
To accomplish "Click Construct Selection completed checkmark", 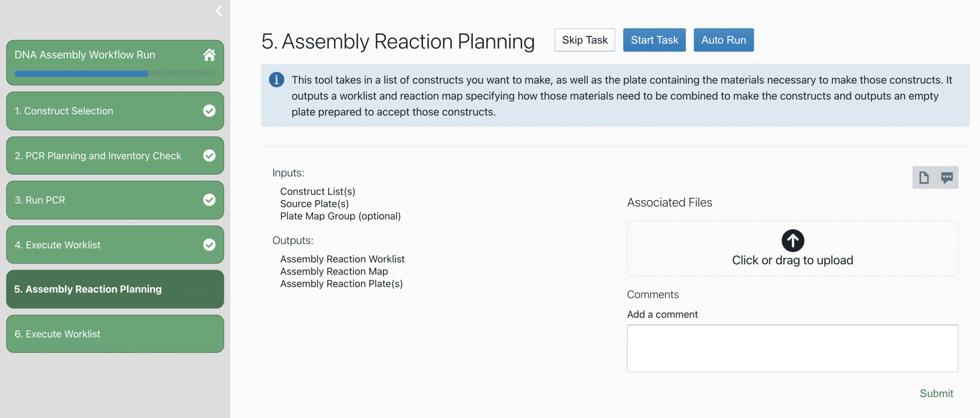I will click(209, 111).
